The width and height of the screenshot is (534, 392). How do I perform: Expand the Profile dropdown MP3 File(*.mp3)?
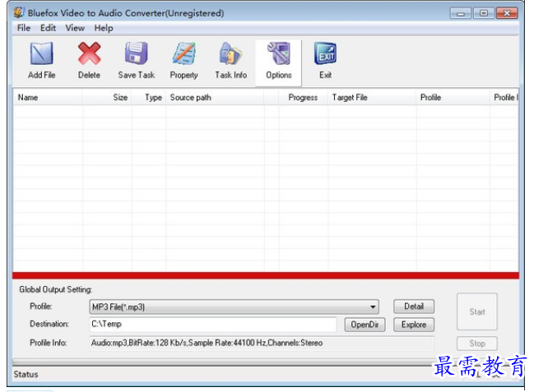click(x=234, y=307)
